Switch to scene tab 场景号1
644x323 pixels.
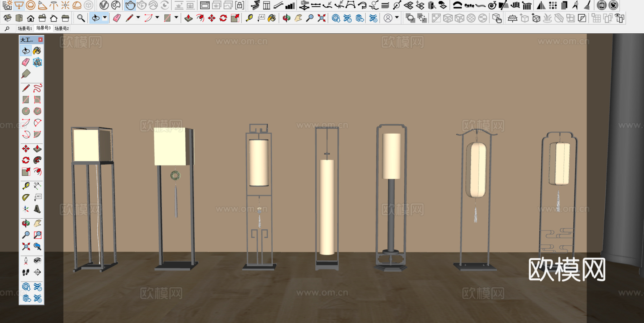coord(25,29)
